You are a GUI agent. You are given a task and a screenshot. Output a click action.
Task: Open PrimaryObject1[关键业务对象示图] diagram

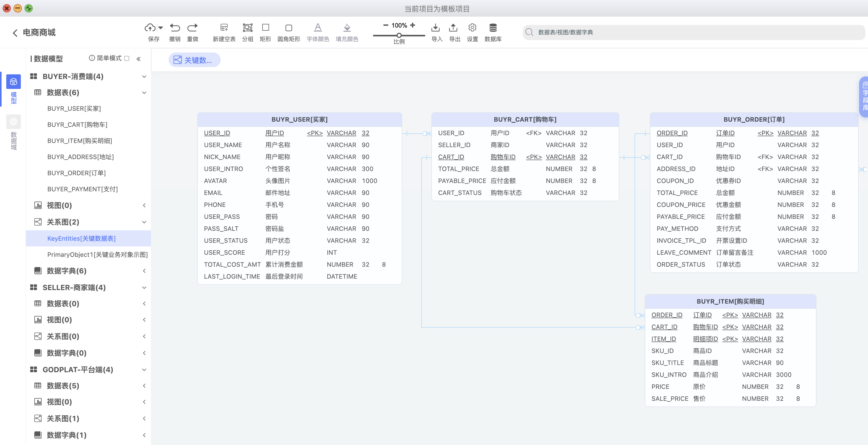click(97, 254)
